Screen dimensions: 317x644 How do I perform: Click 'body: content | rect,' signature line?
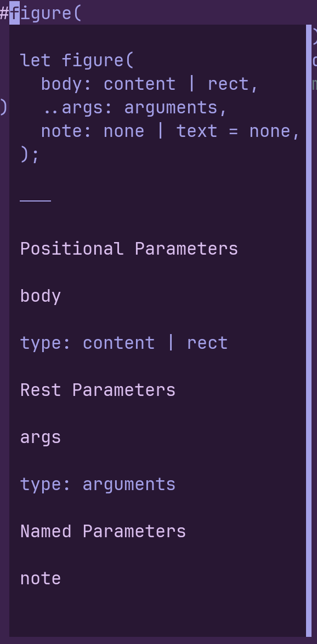(x=150, y=84)
